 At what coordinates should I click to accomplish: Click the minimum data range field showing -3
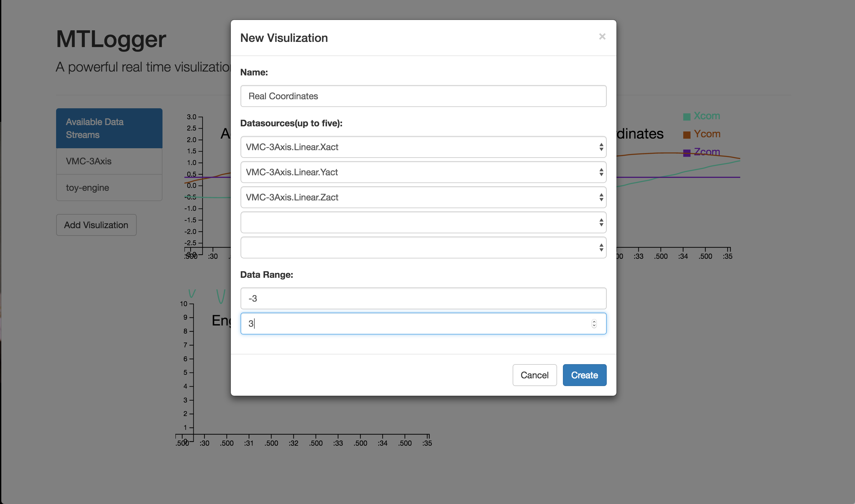423,298
